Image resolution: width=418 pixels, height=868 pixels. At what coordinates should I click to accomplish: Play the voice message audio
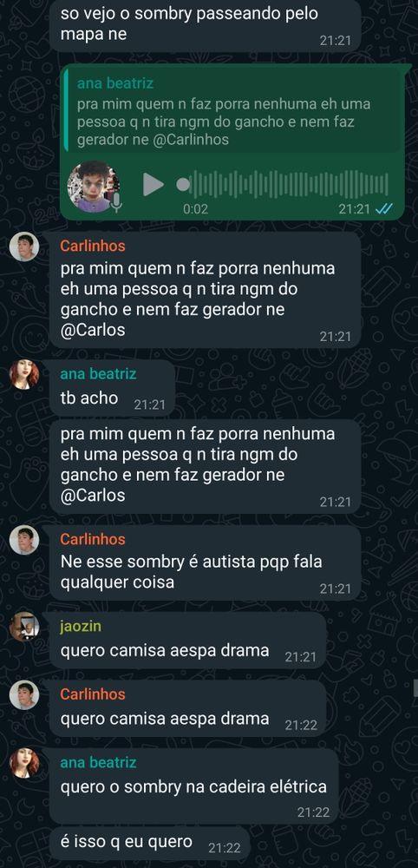(x=153, y=184)
